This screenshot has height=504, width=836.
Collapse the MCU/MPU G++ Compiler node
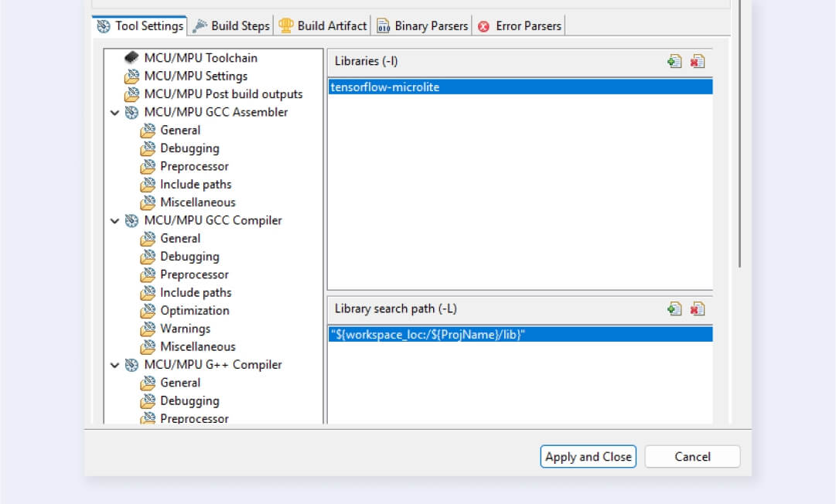click(115, 365)
